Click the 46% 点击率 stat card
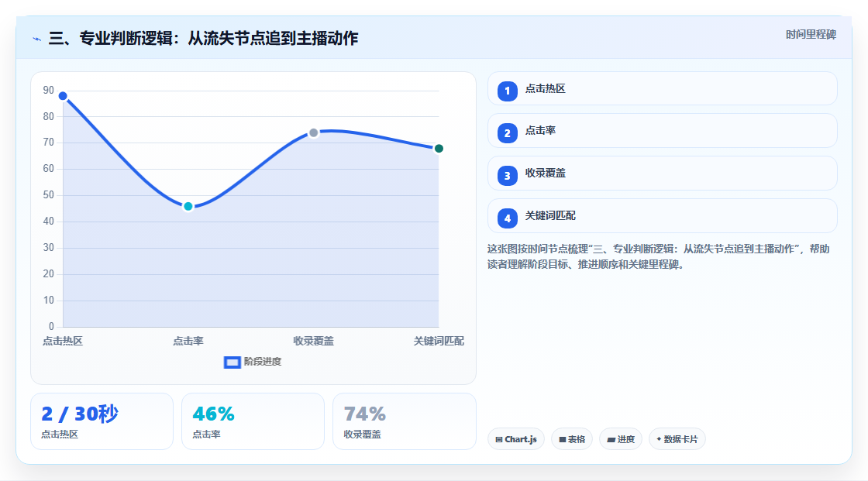This screenshot has height=481, width=868. (253, 421)
